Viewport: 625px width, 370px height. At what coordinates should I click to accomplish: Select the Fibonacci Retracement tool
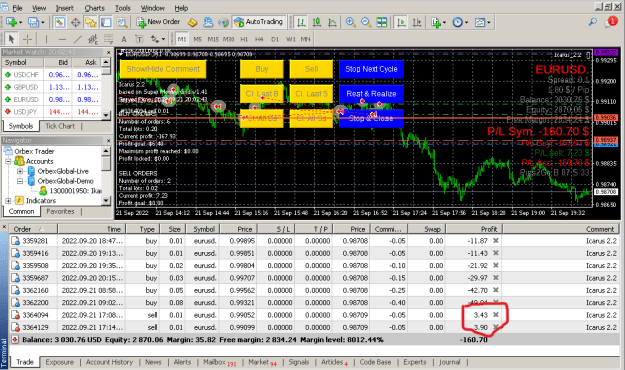pos(108,39)
